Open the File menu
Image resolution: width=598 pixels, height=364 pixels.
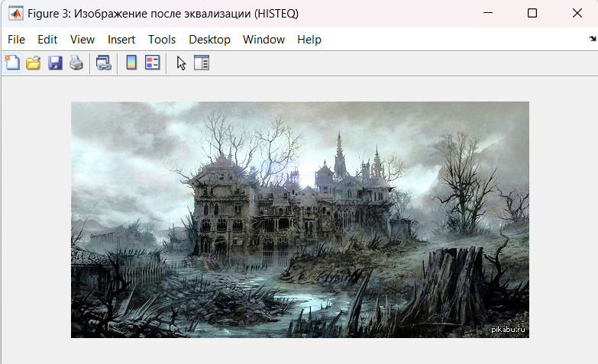(x=16, y=40)
